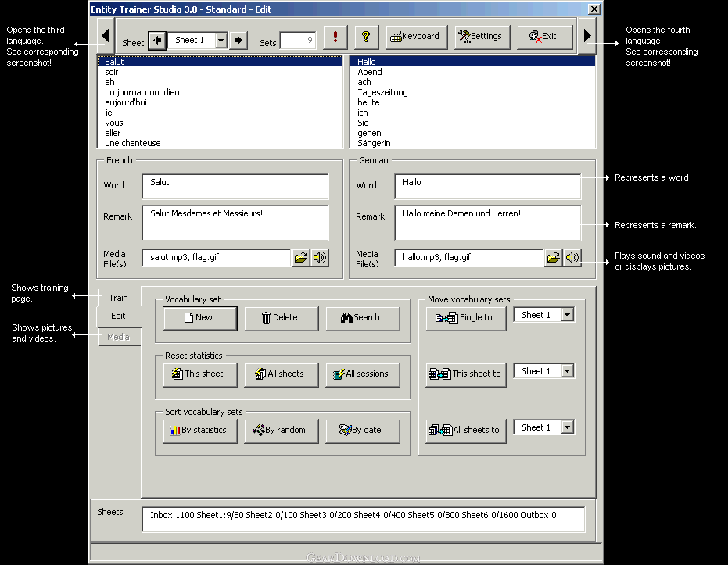Viewport: 728px width, 565px height.
Task: Switch to the Train tab
Action: click(118, 298)
